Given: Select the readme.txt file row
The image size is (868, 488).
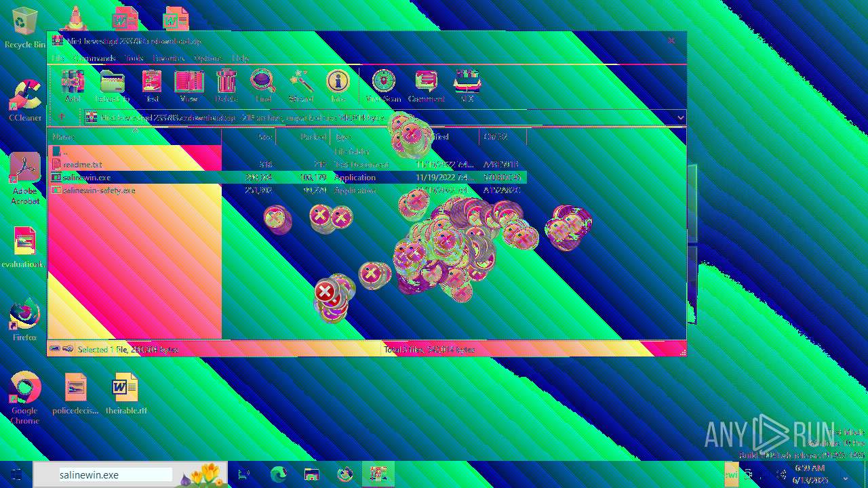Looking at the screenshot, I should pyautogui.click(x=287, y=164).
